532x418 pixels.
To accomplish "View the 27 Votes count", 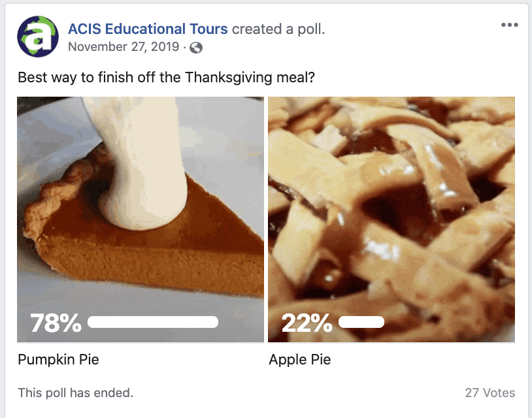I will coord(490,393).
